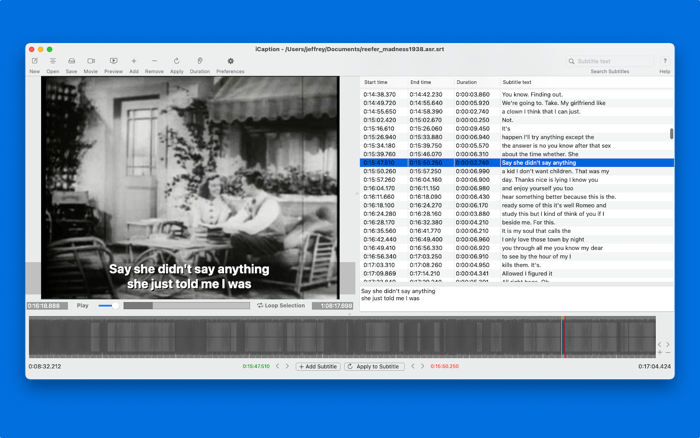This screenshot has height=438, width=700.
Task: Add a subtitle using the plus icon
Action: pos(133,61)
